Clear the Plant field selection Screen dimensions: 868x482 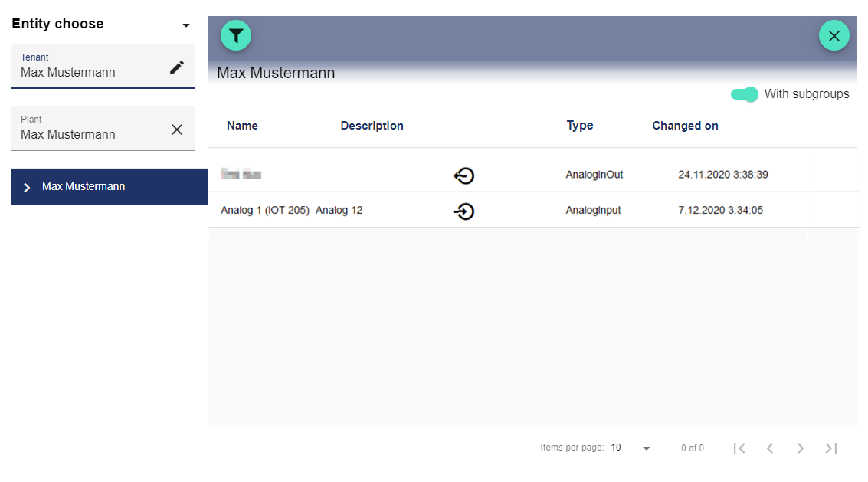click(x=177, y=130)
